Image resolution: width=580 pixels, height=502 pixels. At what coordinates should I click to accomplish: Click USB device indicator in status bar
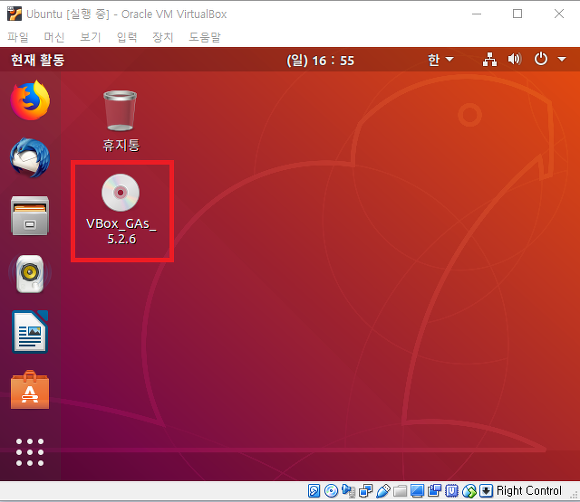[383, 491]
